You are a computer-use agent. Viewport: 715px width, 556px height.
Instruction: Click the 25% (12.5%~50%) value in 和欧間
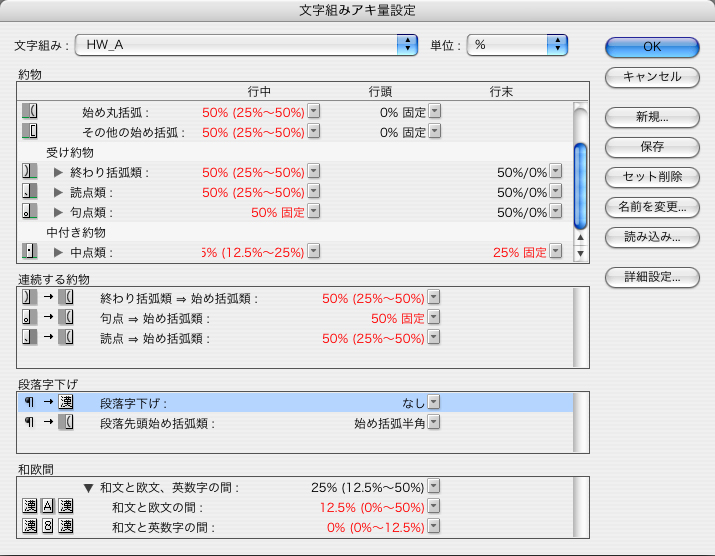(368, 487)
